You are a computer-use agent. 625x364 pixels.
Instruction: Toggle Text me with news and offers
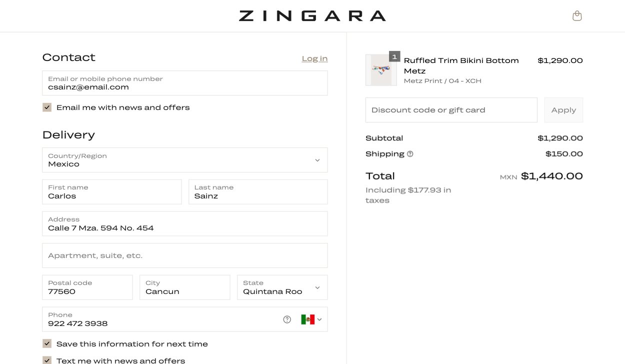pos(47,360)
